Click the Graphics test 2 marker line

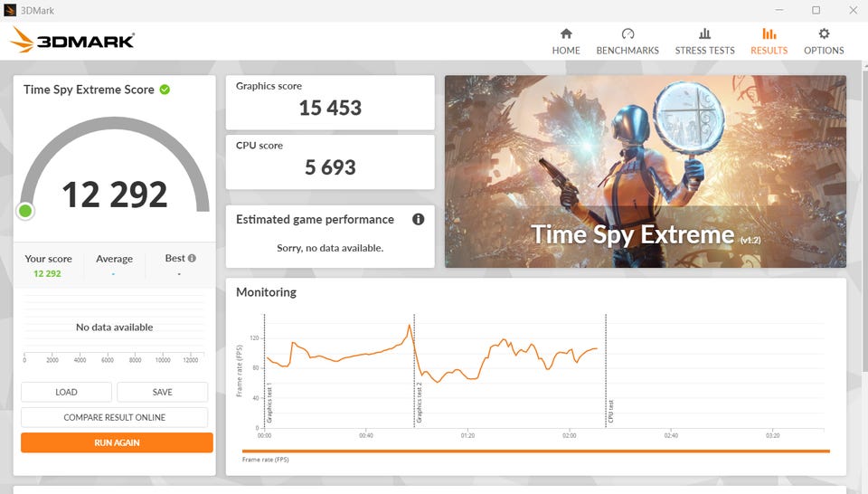pos(414,371)
